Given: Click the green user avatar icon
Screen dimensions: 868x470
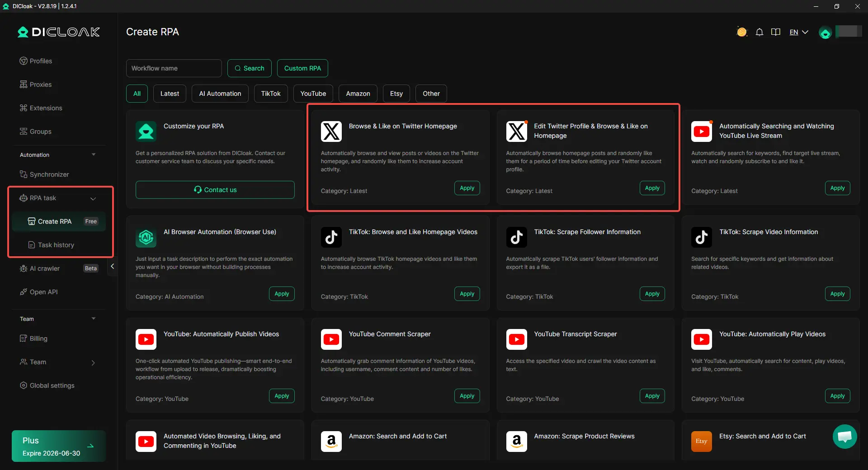Looking at the screenshot, I should [x=825, y=33].
